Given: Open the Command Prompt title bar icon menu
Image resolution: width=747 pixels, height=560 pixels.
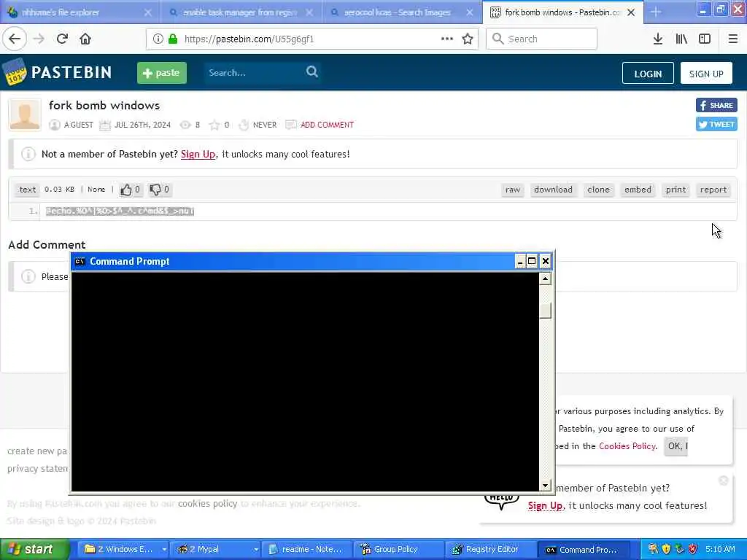Looking at the screenshot, I should tap(80, 262).
